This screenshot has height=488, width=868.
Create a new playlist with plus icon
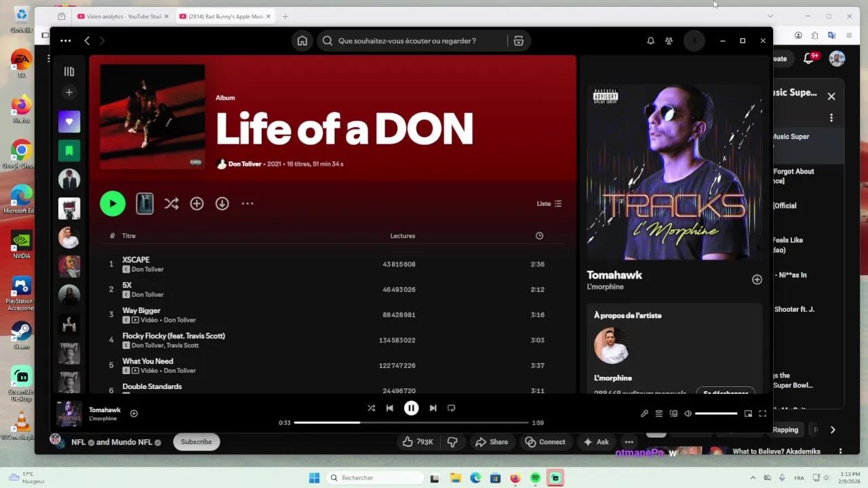pos(69,92)
